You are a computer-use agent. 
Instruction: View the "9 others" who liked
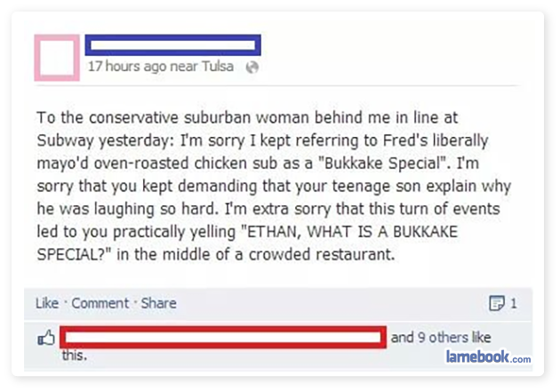pyautogui.click(x=442, y=337)
